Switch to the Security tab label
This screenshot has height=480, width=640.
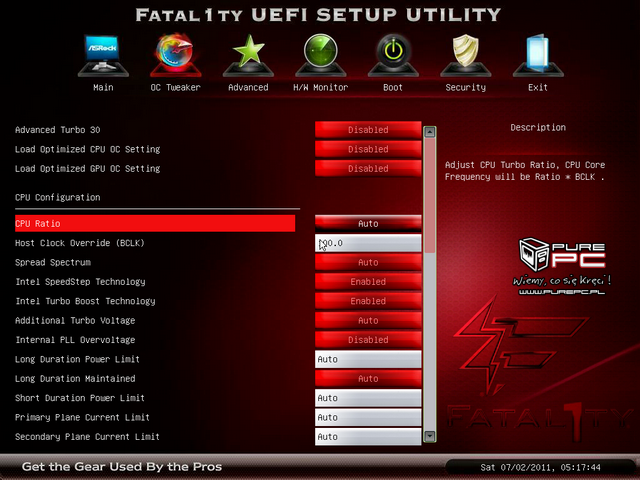[466, 87]
